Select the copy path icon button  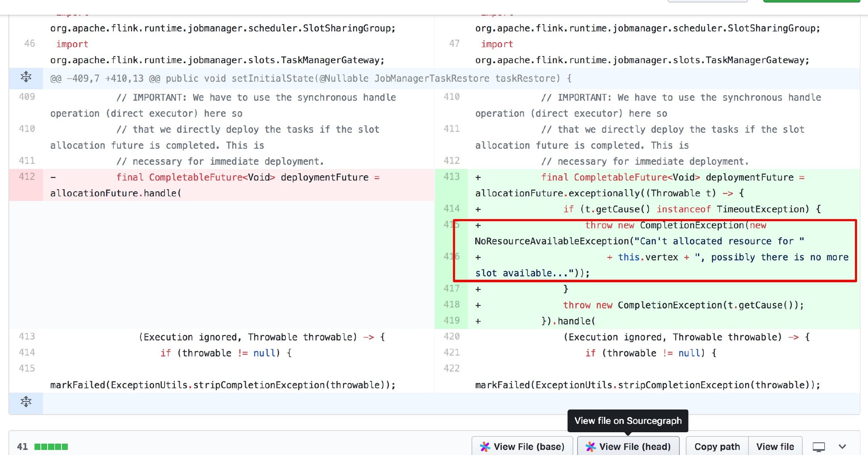click(x=718, y=447)
